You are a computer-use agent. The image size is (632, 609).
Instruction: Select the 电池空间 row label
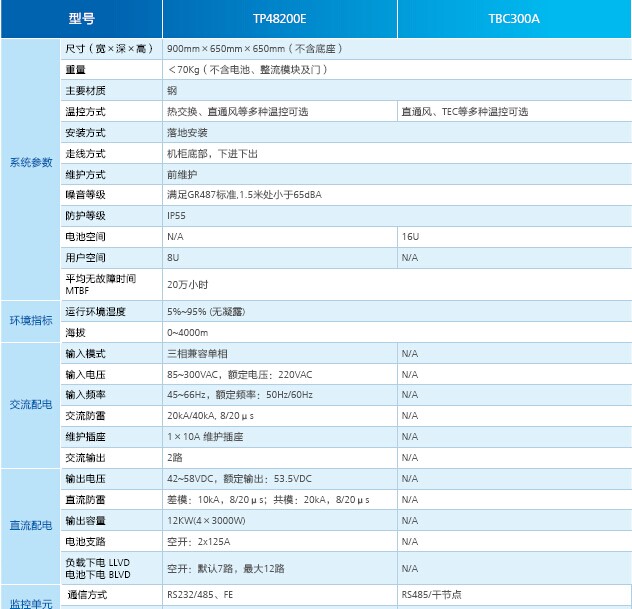coord(85,237)
